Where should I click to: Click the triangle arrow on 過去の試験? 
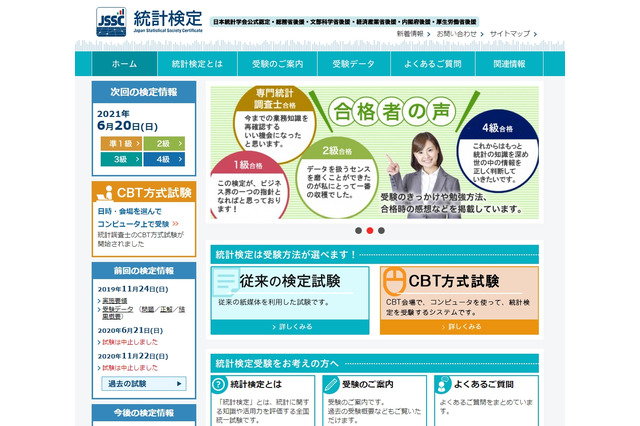[179, 384]
